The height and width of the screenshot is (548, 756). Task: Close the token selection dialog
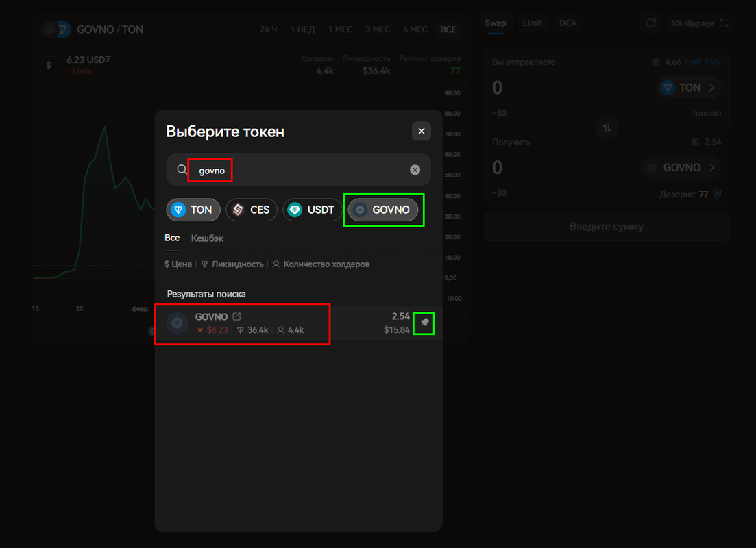coord(421,131)
